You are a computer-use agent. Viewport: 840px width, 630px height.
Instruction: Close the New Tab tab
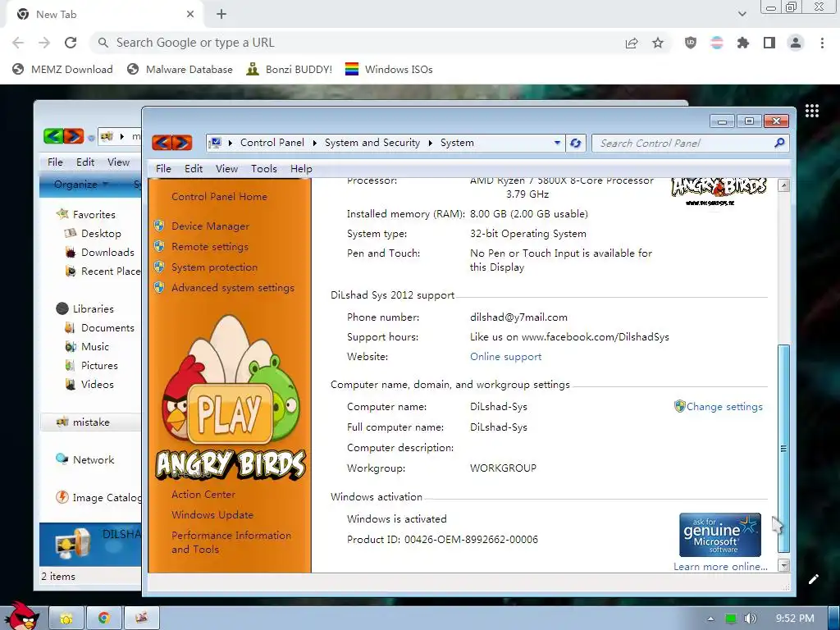190,15
